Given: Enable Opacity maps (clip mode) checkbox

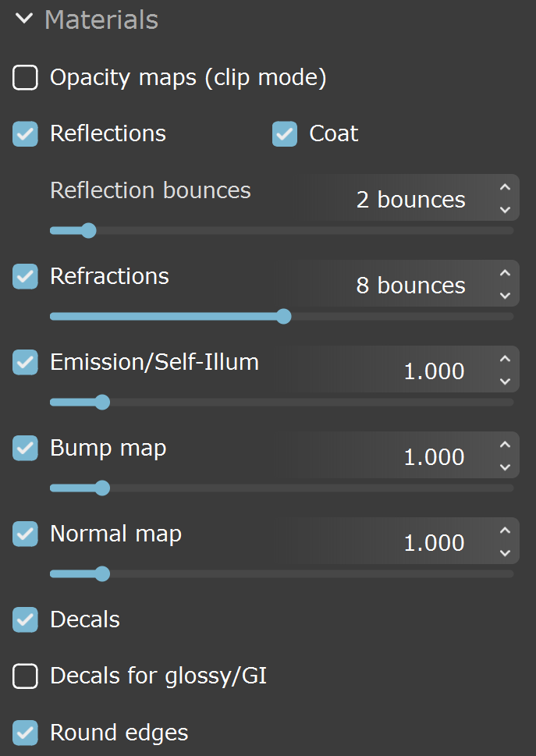Looking at the screenshot, I should click(25, 77).
